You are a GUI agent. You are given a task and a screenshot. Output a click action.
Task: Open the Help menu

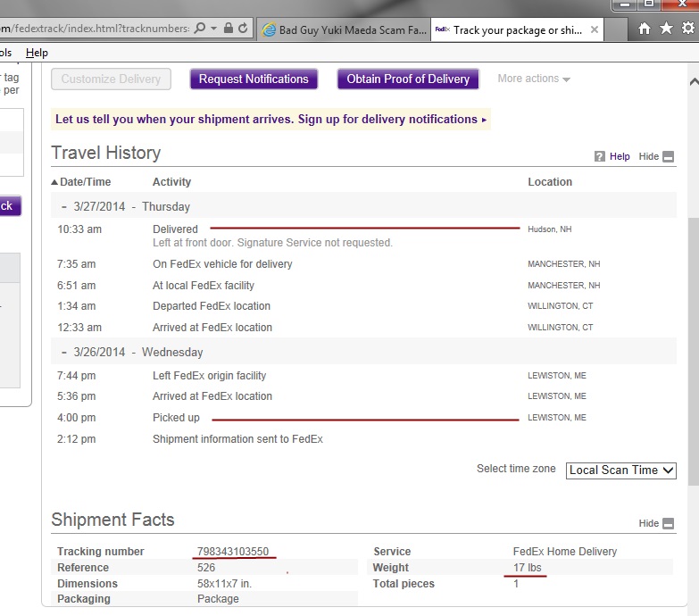pos(37,53)
